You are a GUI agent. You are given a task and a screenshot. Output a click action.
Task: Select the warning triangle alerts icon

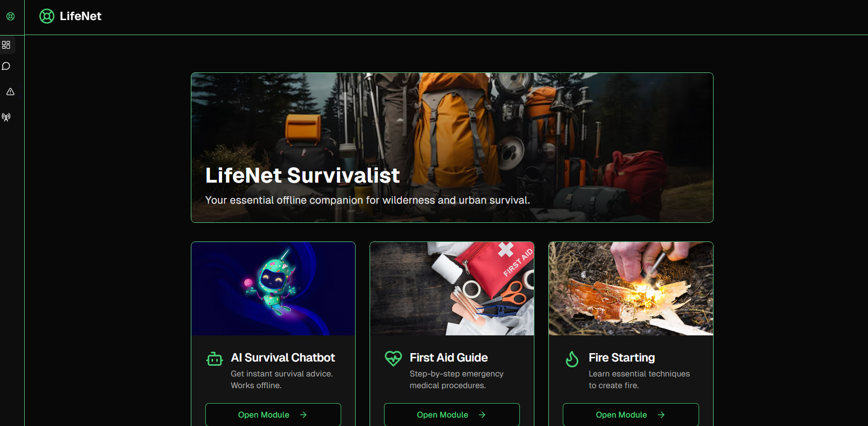[x=10, y=92]
